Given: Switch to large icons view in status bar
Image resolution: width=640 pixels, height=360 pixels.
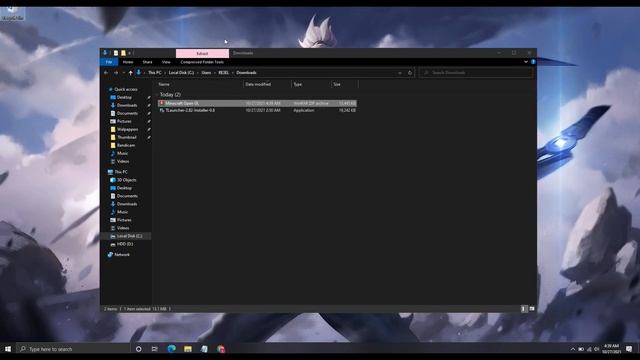Looking at the screenshot, I should pos(532,309).
